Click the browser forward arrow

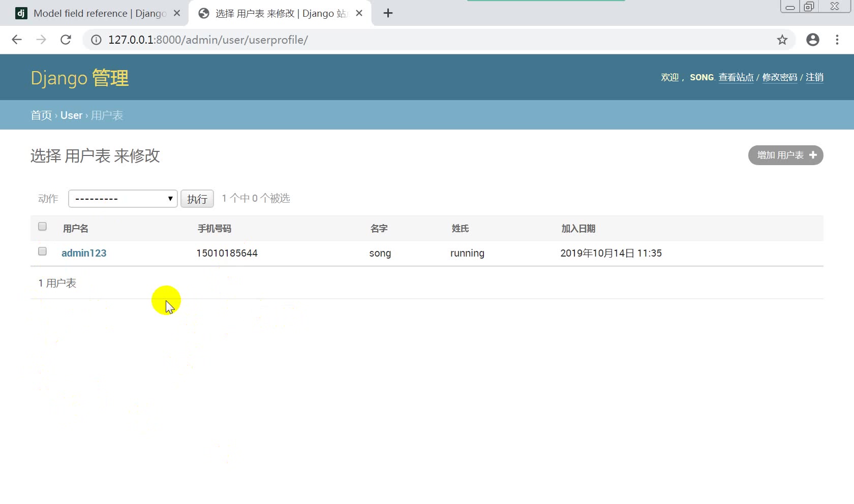coord(41,40)
